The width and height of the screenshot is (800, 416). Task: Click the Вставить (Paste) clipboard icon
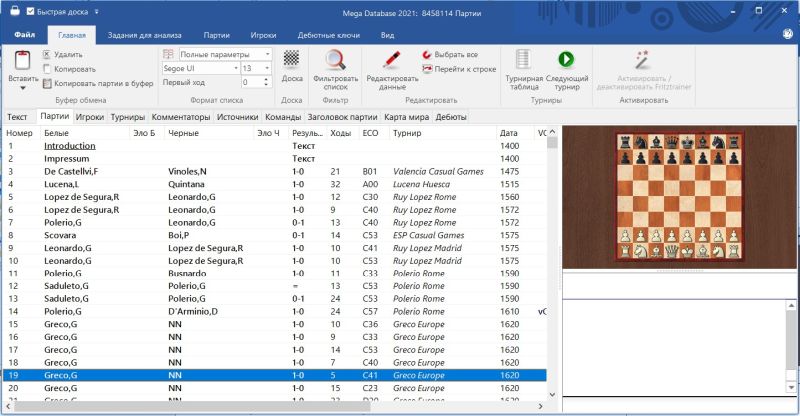(x=22, y=61)
